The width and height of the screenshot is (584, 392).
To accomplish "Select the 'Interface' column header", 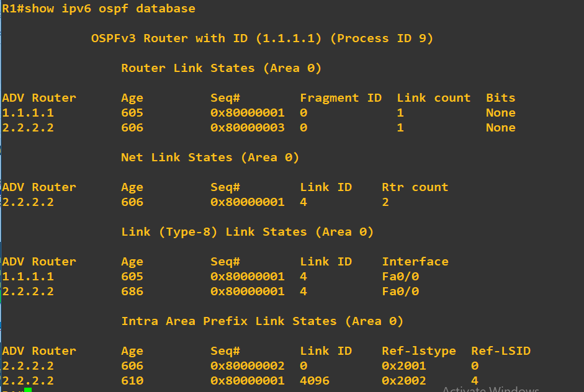I will (415, 262).
